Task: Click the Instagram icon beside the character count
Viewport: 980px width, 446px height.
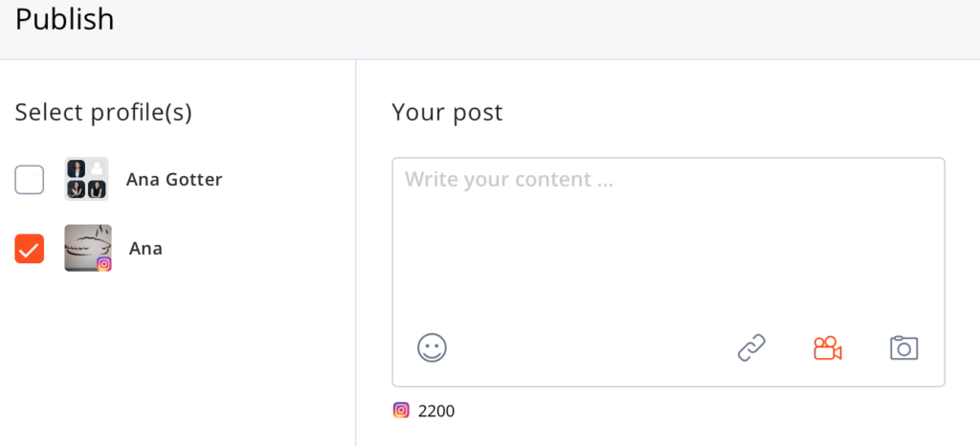Action: click(x=402, y=411)
